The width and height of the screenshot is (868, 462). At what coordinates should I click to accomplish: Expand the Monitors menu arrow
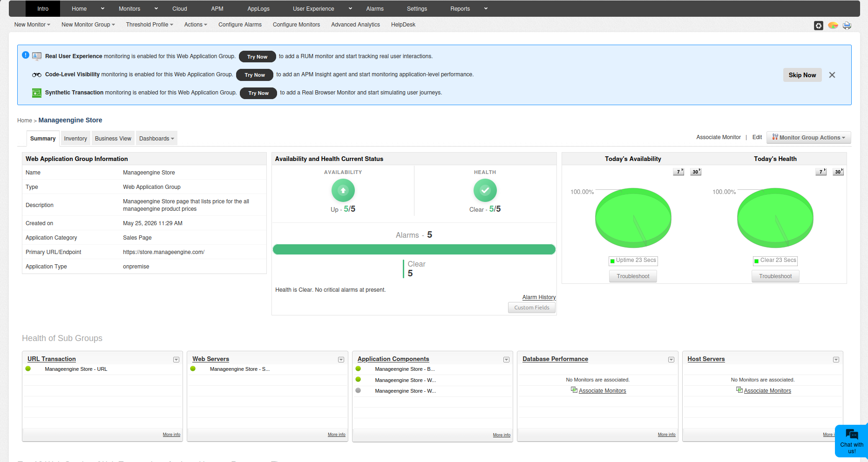[156, 8]
